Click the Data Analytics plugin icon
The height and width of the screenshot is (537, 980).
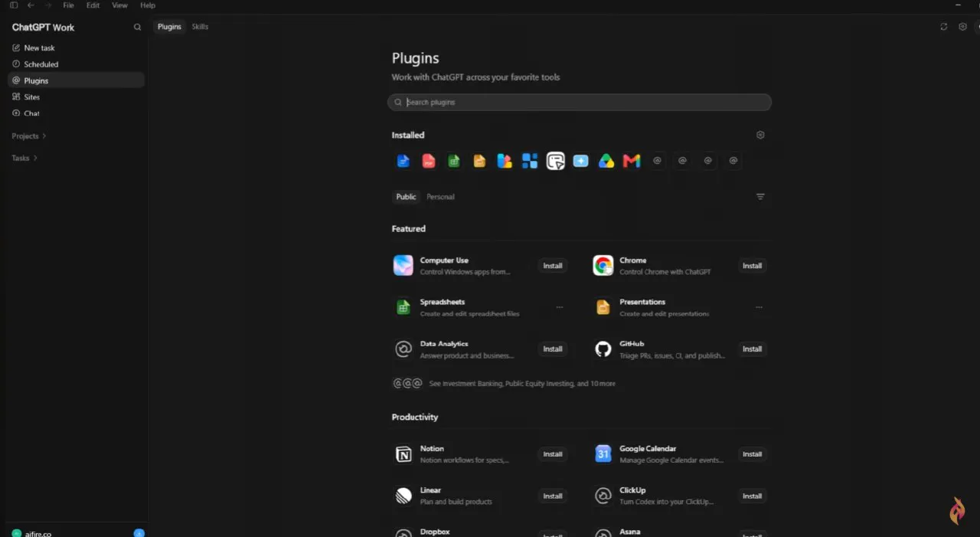click(x=403, y=349)
